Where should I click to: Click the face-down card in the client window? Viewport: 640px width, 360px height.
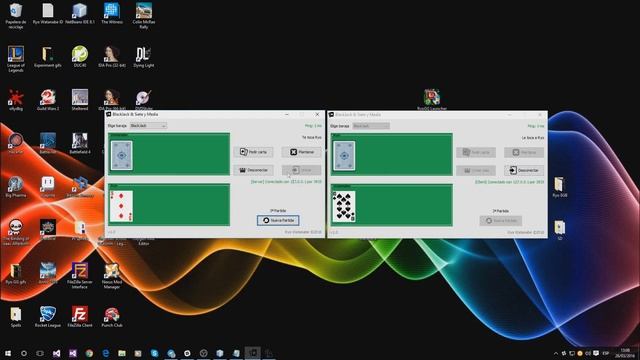[344, 156]
